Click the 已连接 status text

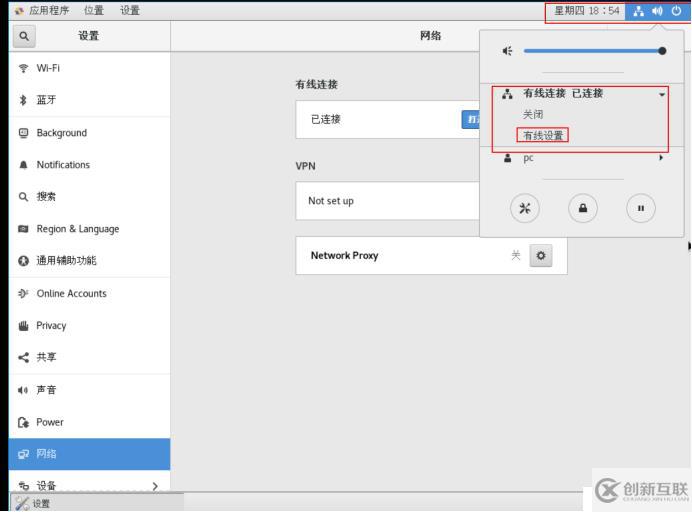(x=326, y=119)
